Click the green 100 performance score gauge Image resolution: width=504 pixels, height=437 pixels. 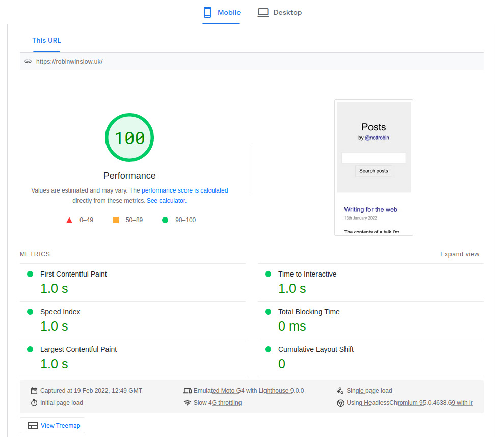pos(129,138)
